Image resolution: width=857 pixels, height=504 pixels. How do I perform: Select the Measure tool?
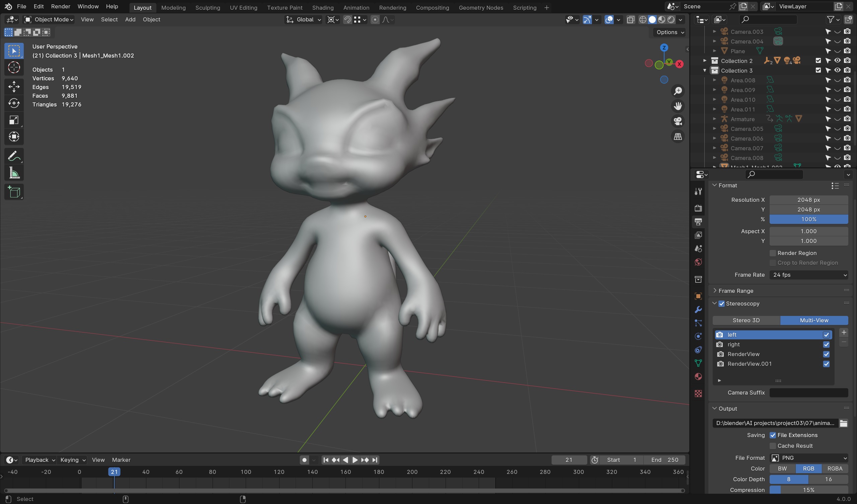[14, 173]
